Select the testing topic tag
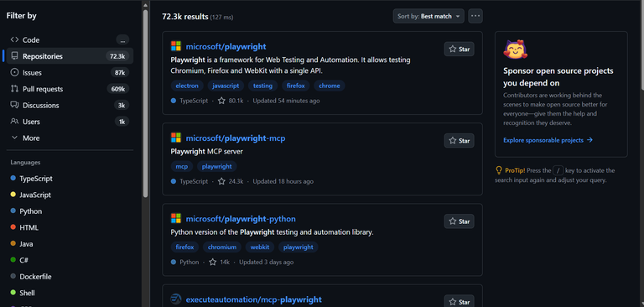Screen dimensions: 644x307 [x=262, y=86]
